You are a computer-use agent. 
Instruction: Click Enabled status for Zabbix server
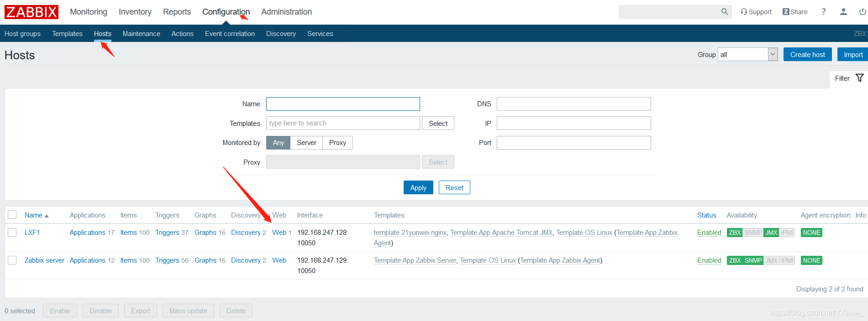[x=709, y=260]
